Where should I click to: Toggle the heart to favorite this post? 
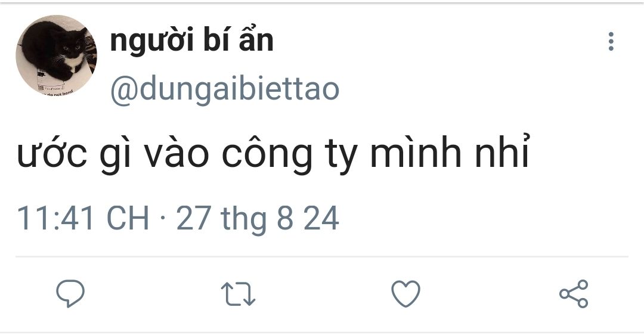click(x=406, y=293)
